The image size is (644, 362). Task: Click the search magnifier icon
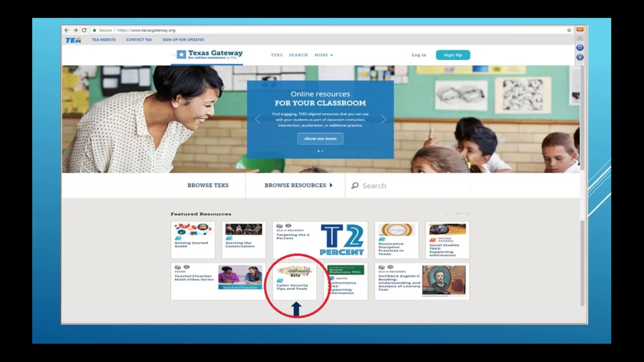coord(355,186)
